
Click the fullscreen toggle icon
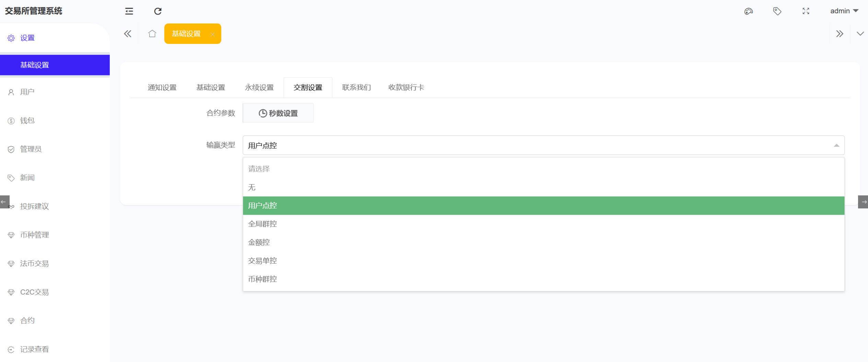tap(806, 11)
